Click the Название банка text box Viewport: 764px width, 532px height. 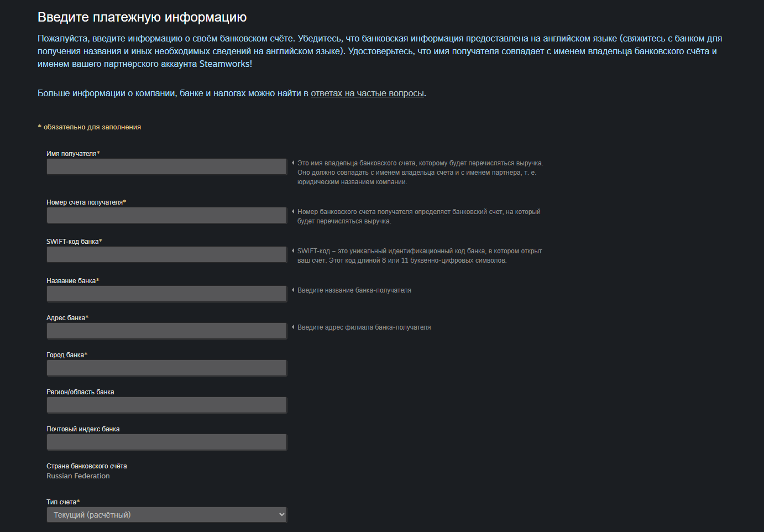click(x=166, y=294)
